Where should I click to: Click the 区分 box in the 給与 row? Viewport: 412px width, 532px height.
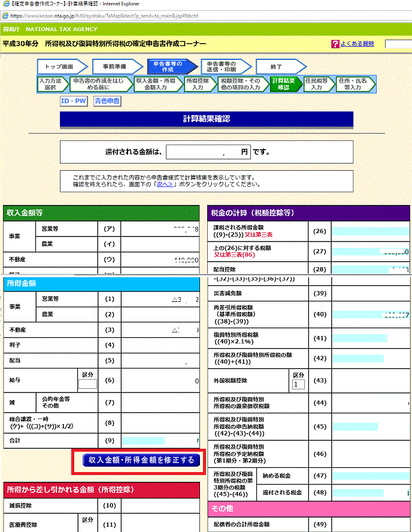(x=87, y=384)
